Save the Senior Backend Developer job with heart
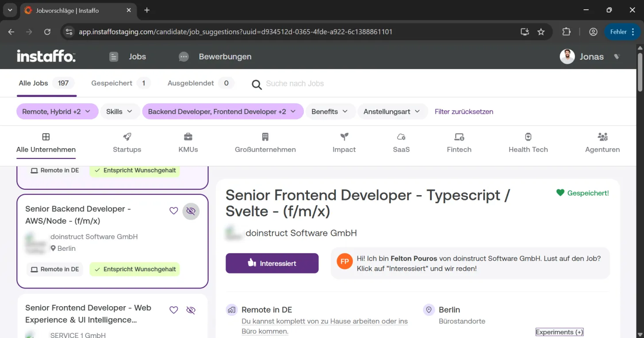Image resolution: width=644 pixels, height=338 pixels. (174, 211)
